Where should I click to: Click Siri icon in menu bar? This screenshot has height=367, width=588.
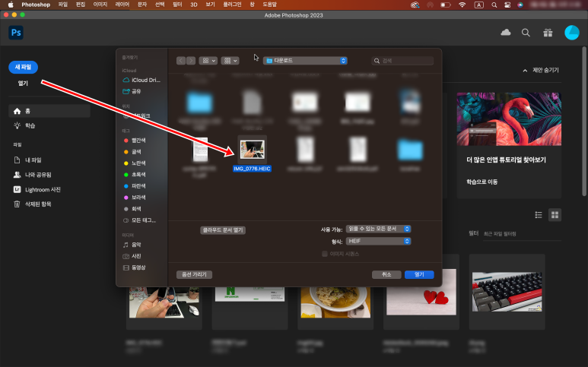point(520,5)
